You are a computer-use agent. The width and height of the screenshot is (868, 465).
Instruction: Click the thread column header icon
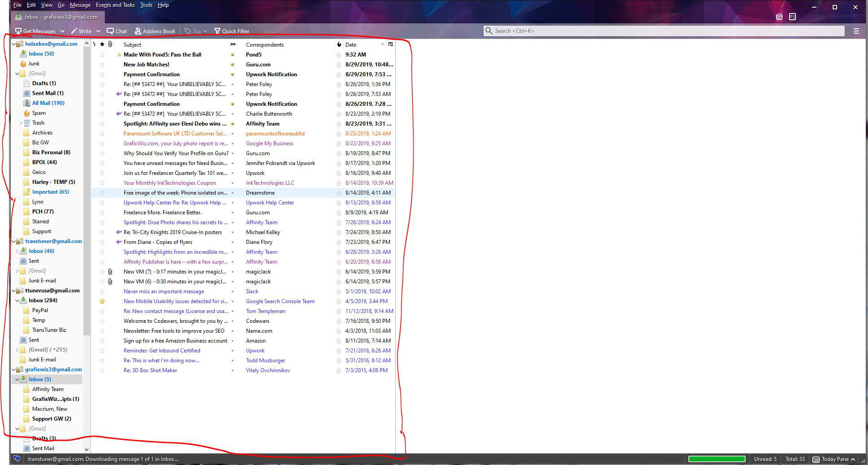coord(94,44)
